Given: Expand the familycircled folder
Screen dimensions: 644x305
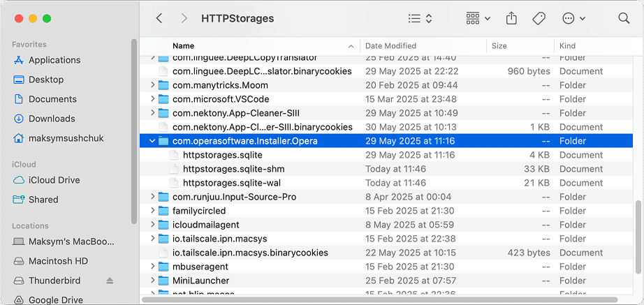Looking at the screenshot, I should pos(152,211).
